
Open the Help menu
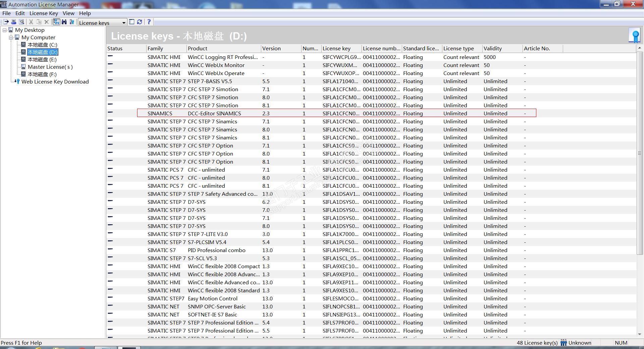pos(85,13)
